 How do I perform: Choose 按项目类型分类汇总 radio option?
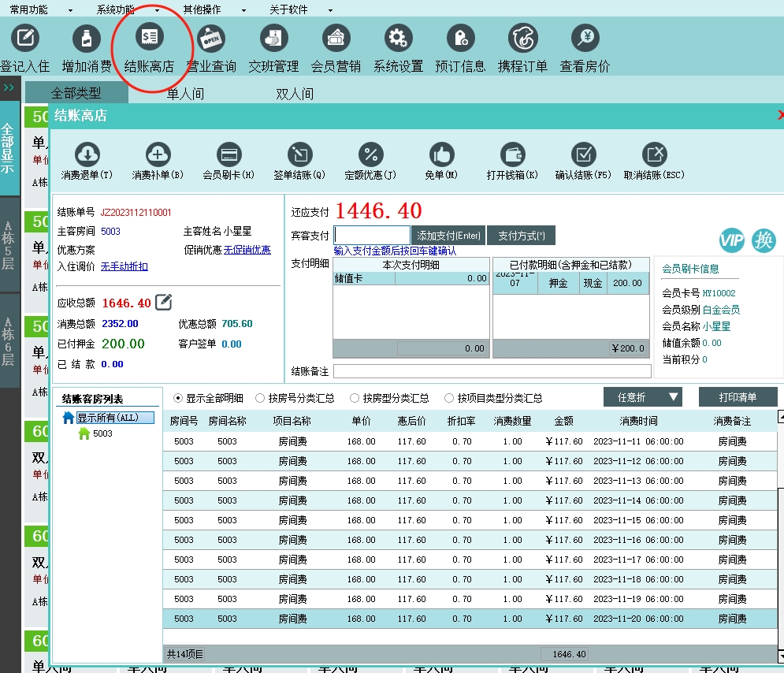click(449, 398)
